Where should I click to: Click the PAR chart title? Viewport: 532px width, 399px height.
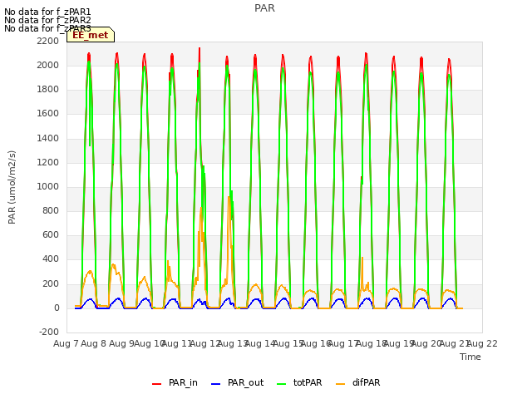point(264,8)
